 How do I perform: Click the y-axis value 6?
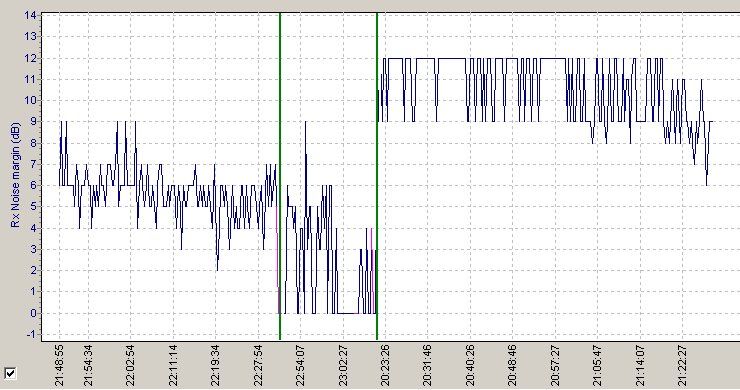33,186
